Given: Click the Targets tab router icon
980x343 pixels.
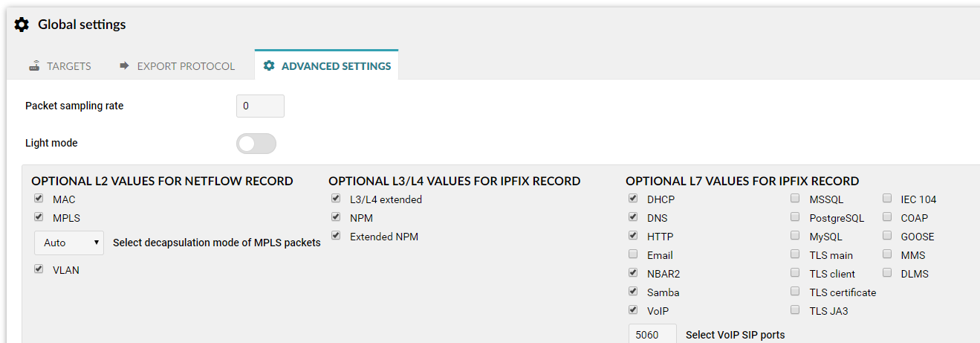Looking at the screenshot, I should 34,65.
